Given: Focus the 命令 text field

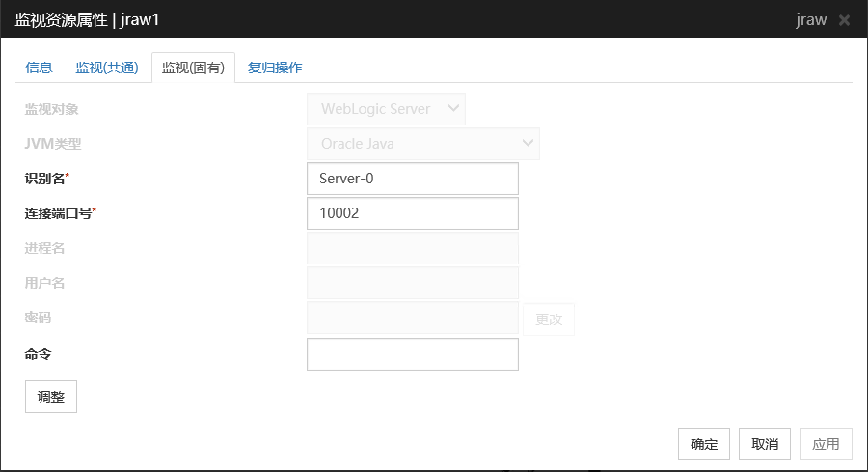Looking at the screenshot, I should point(412,354).
